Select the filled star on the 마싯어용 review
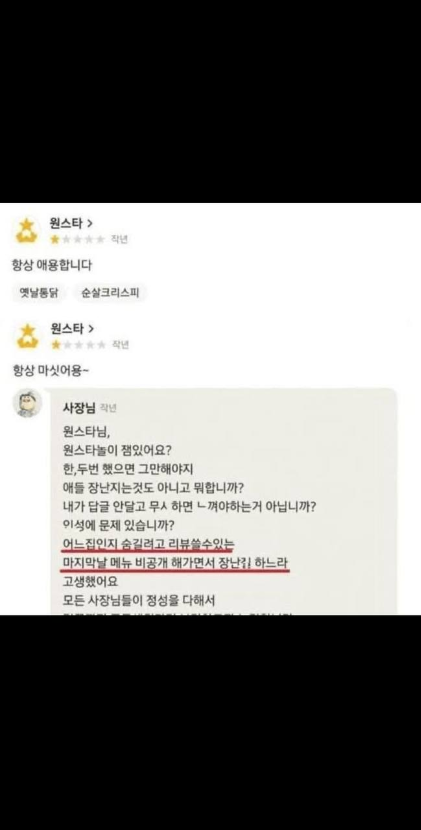This screenshot has width=421, height=830. click(55, 345)
